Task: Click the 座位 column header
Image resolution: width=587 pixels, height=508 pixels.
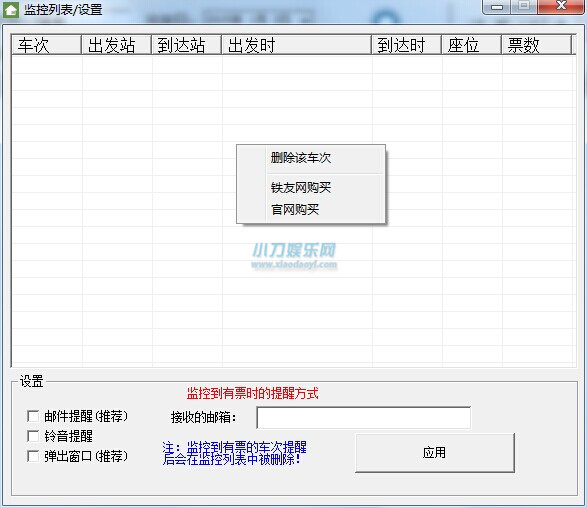Action: point(472,45)
